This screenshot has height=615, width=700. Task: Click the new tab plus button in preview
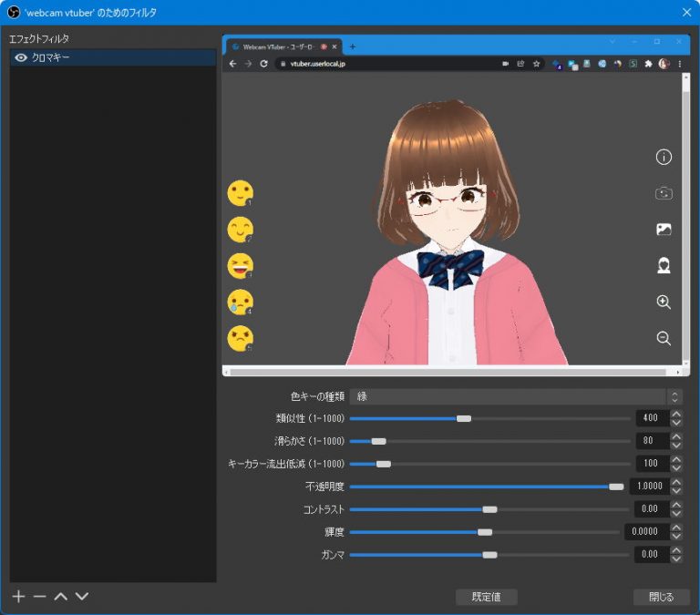click(352, 46)
